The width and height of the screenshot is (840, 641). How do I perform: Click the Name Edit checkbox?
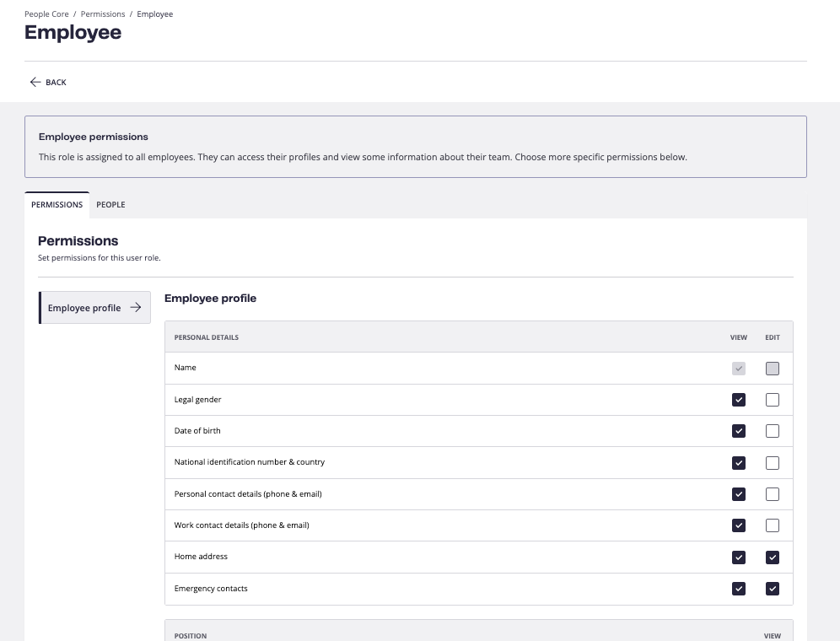pos(773,369)
